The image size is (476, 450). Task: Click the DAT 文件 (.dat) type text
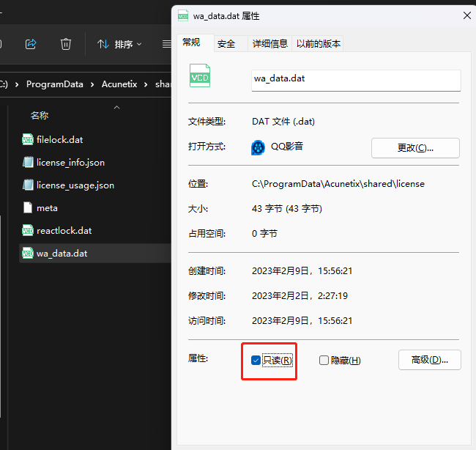(283, 122)
